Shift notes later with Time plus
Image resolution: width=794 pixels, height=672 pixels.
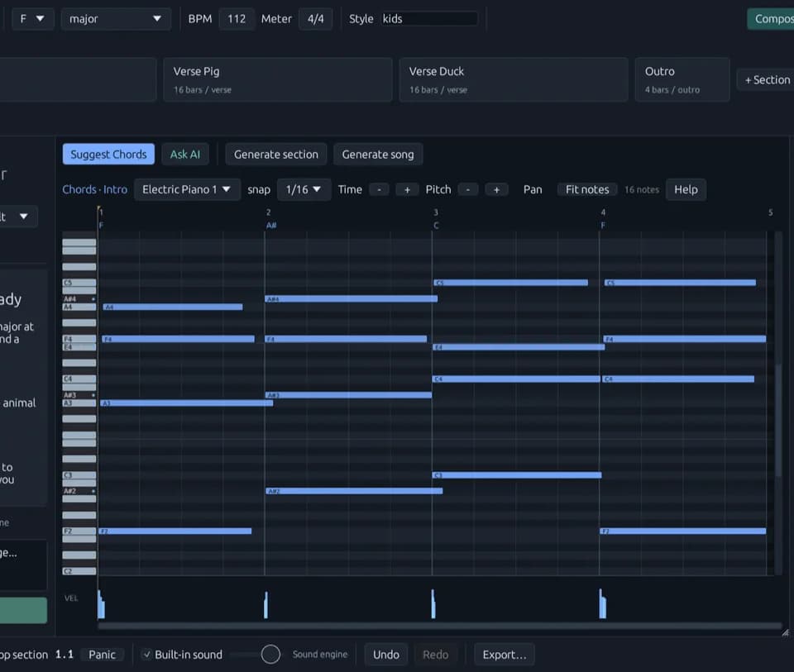coord(407,189)
